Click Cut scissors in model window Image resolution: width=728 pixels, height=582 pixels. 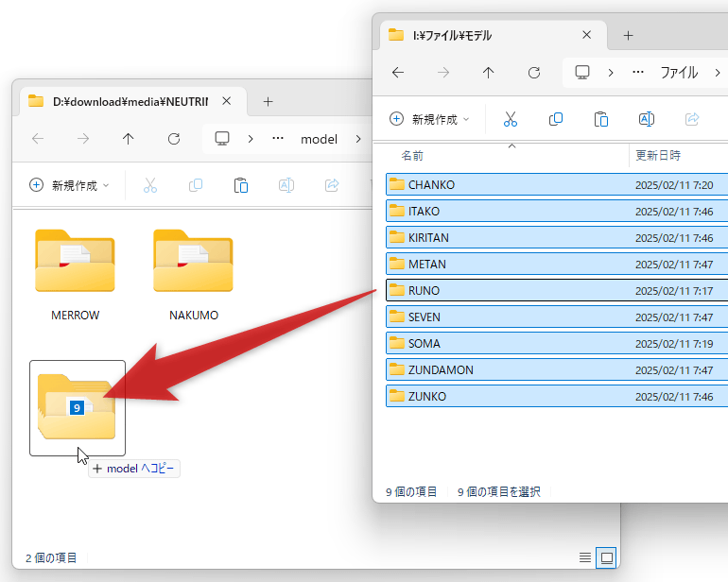click(150, 185)
